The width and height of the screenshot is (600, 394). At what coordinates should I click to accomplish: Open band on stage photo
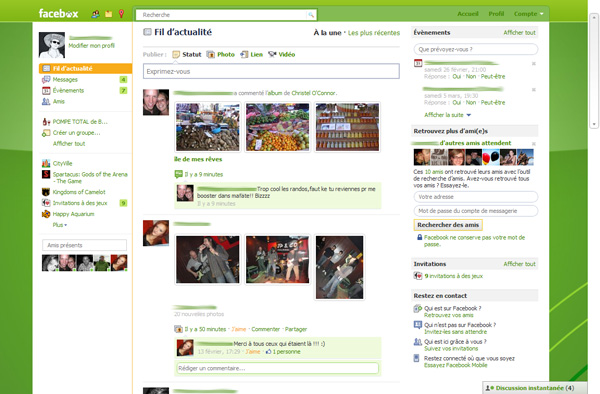click(277, 260)
